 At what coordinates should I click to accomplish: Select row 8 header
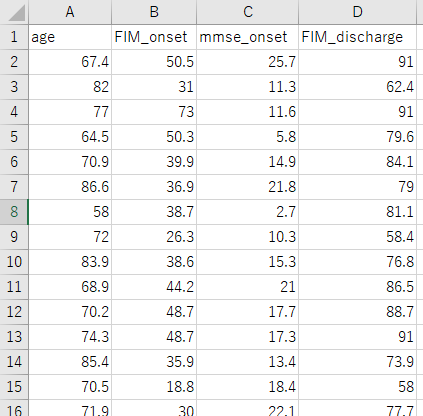tap(14, 212)
